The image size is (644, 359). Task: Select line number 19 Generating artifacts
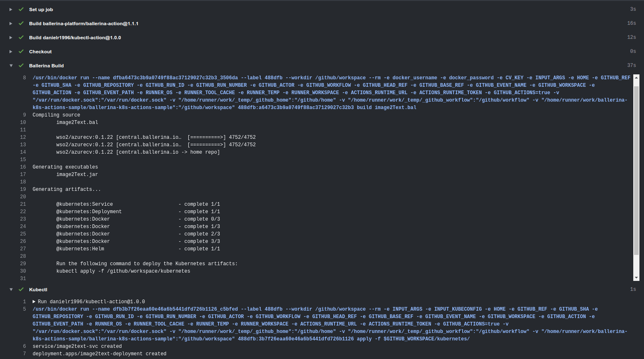23,189
